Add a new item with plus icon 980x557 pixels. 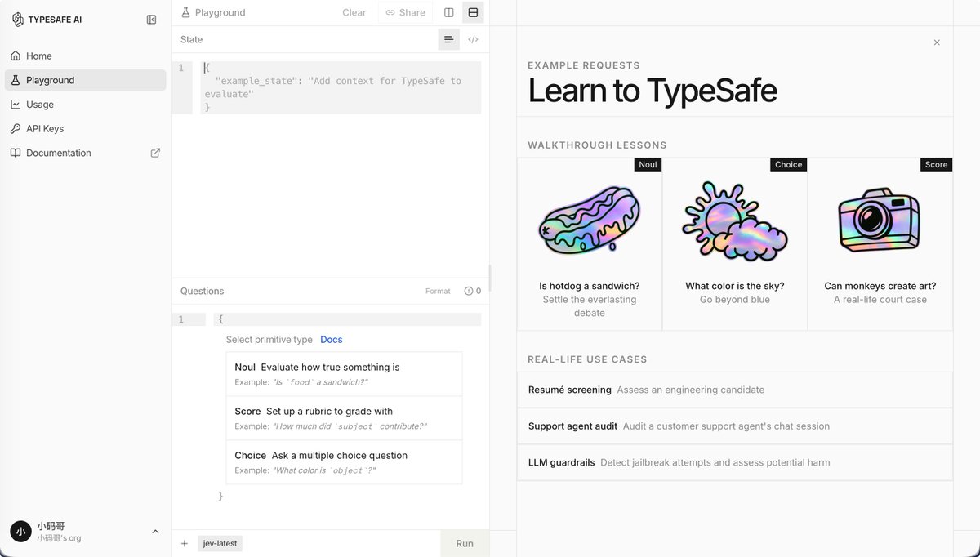185,543
